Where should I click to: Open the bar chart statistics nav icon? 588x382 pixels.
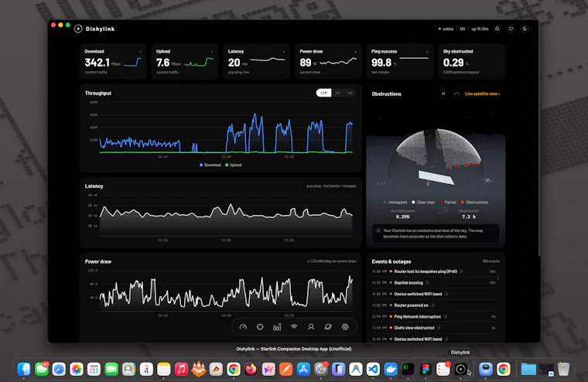pyautogui.click(x=277, y=327)
